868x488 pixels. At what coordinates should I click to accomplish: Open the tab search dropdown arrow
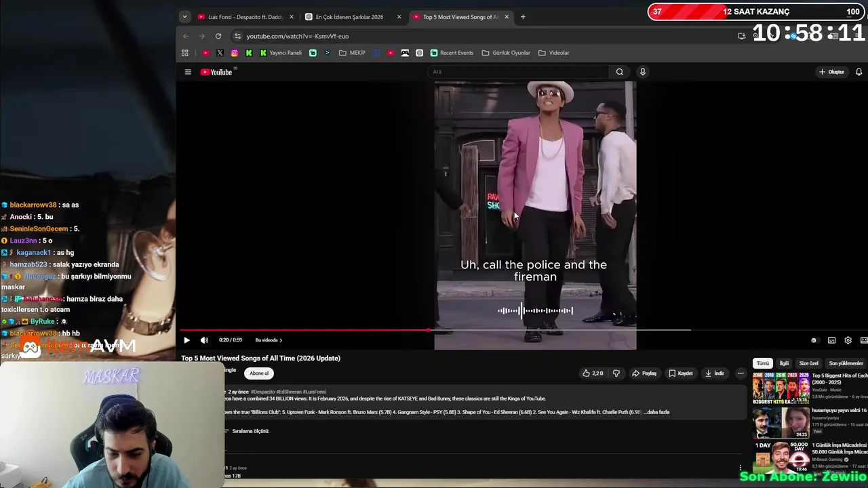pos(184,17)
